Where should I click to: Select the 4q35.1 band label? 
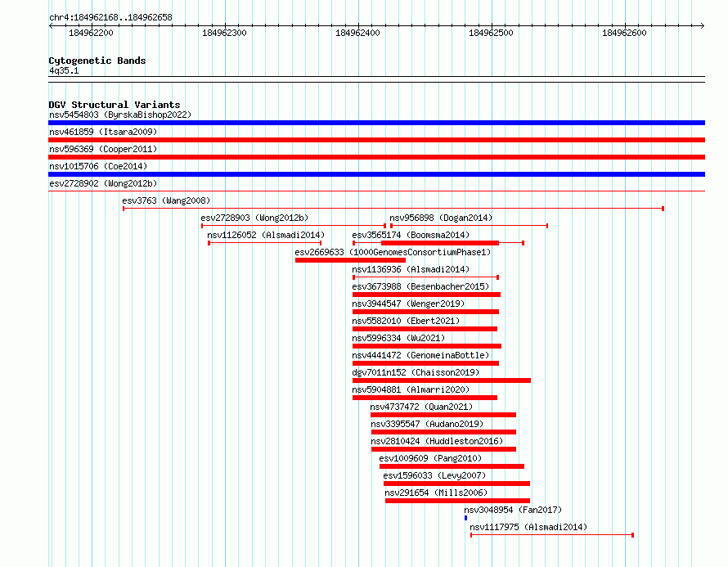[x=64, y=70]
